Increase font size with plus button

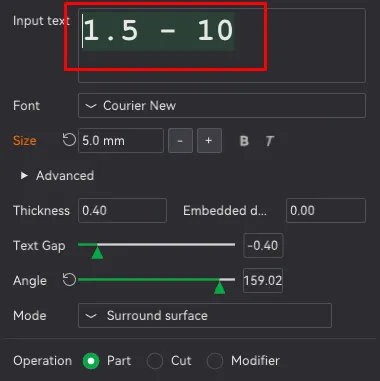point(209,141)
